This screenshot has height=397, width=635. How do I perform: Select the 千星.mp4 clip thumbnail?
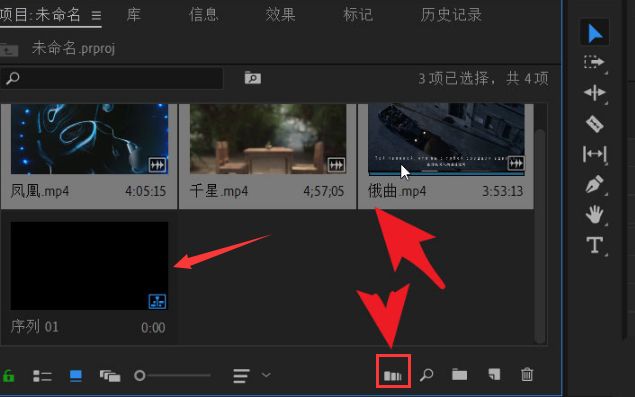pyautogui.click(x=268, y=139)
